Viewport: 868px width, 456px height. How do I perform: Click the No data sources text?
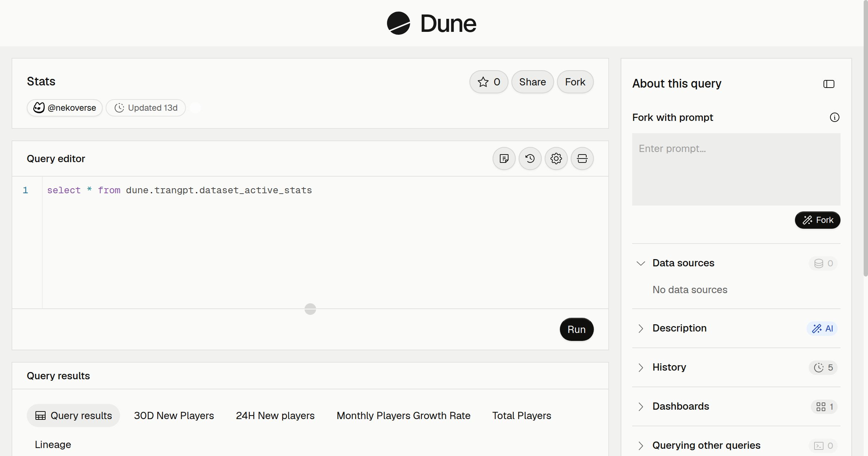pos(690,290)
